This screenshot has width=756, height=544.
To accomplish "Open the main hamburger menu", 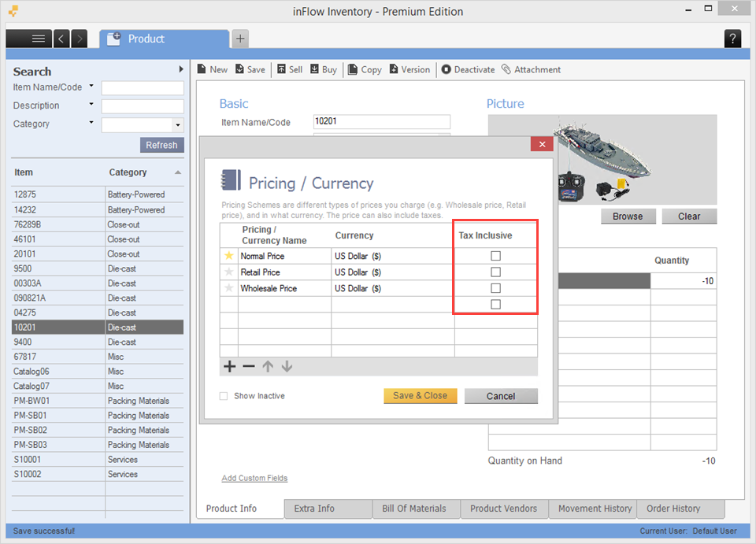I will point(29,39).
